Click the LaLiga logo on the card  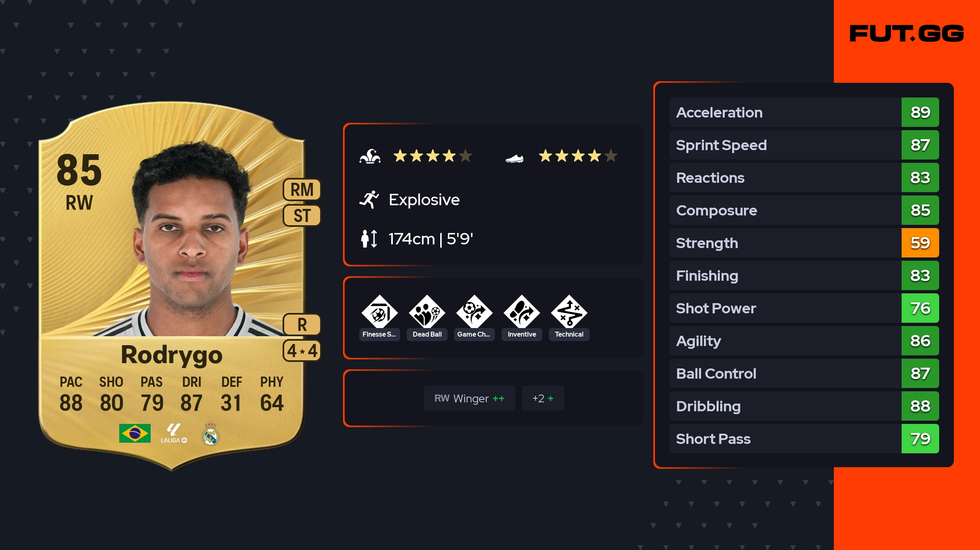point(174,433)
